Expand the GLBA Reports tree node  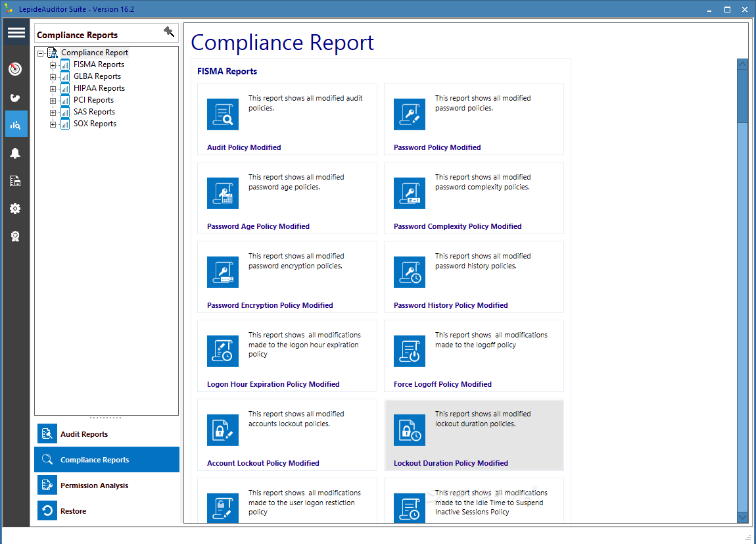tap(53, 77)
